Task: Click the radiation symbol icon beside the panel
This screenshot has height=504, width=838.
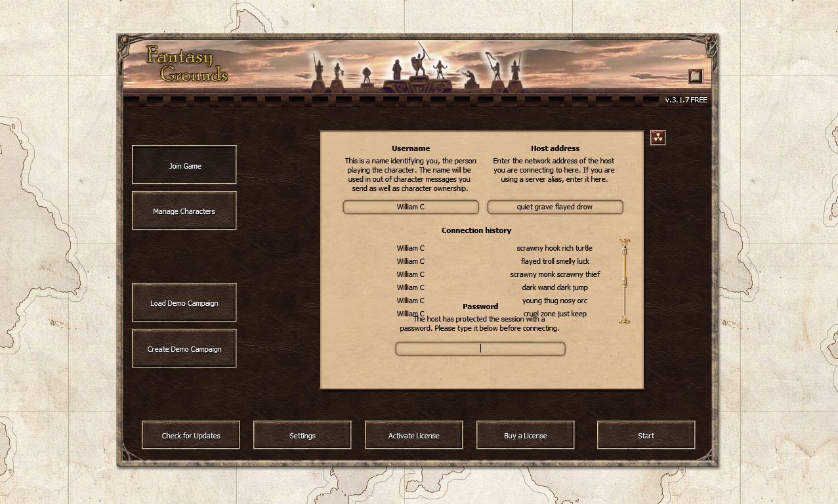Action: [658, 137]
